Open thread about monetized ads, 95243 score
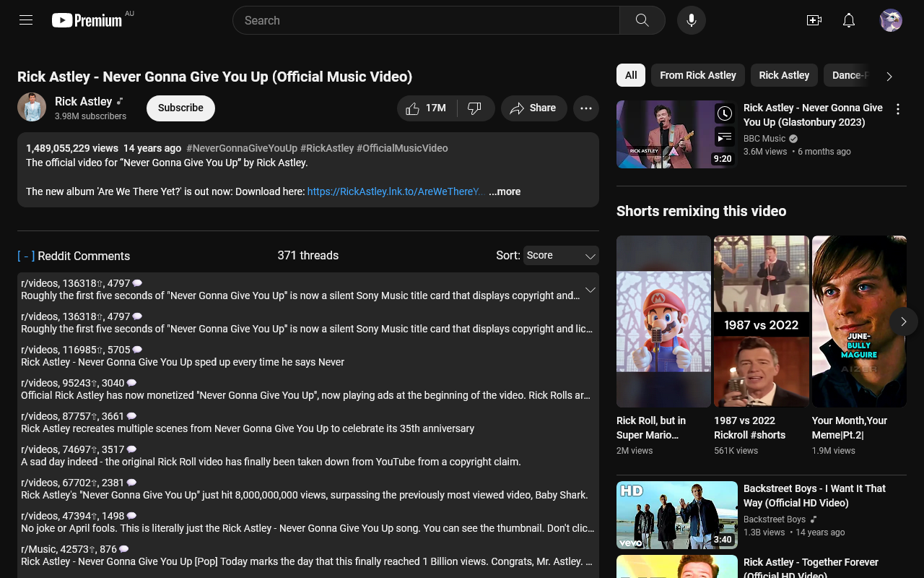Screen dimensions: 924x578 coord(305,395)
